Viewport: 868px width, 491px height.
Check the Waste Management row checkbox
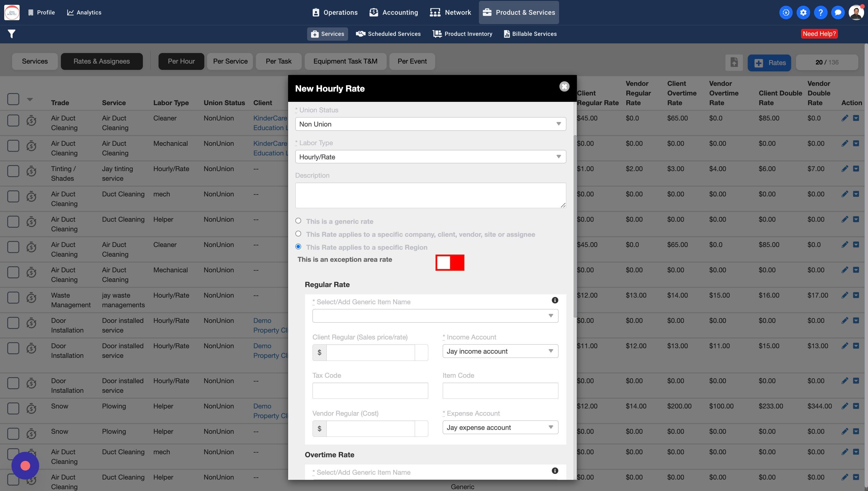[x=13, y=297]
